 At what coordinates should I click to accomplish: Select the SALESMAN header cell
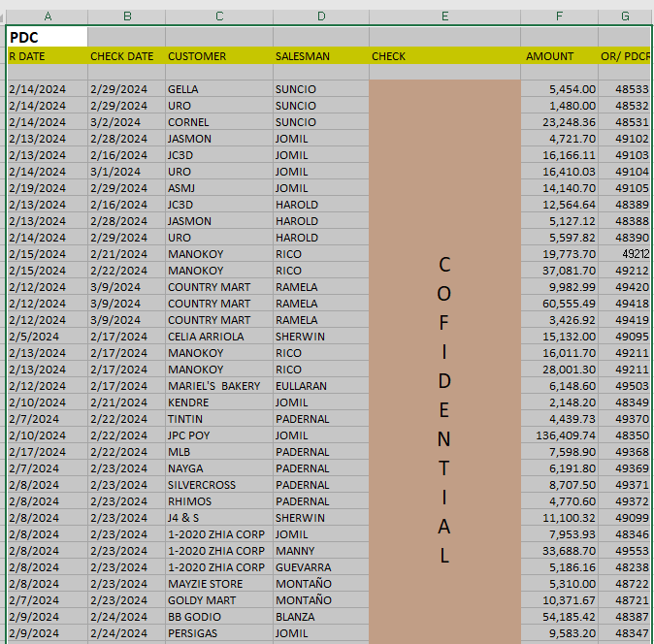point(320,56)
